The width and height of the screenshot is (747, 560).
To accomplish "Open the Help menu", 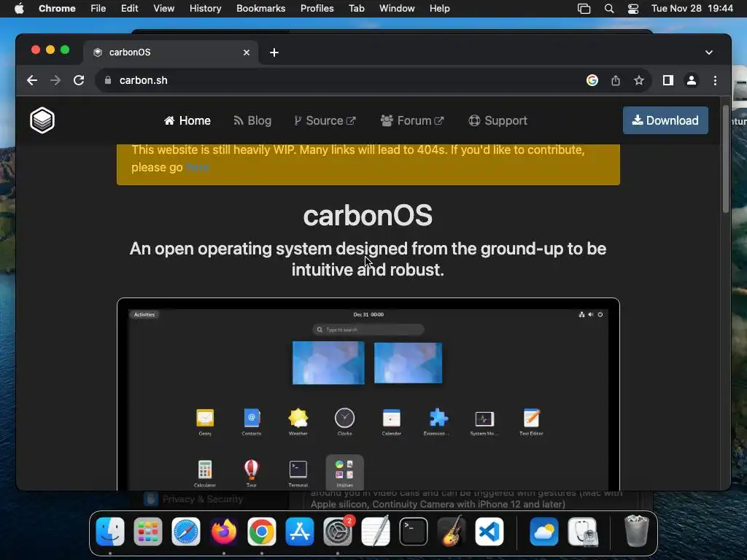I will click(439, 9).
